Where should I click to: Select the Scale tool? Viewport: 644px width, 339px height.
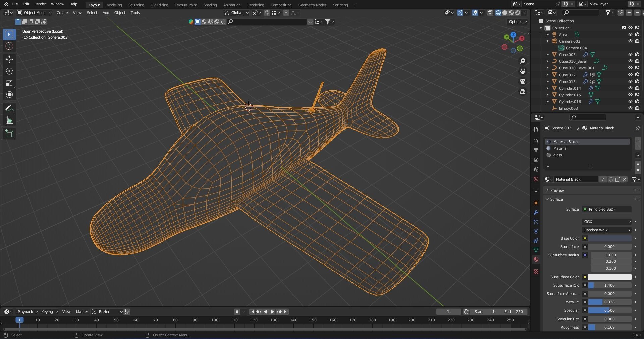[9, 83]
